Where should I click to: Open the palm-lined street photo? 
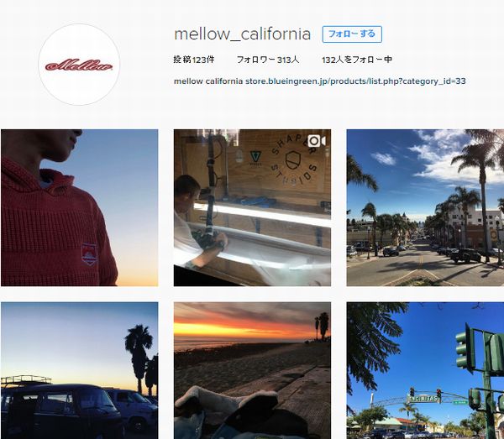point(425,208)
